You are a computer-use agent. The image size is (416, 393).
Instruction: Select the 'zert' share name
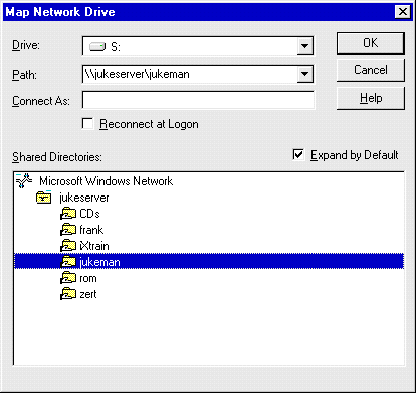[88, 294]
